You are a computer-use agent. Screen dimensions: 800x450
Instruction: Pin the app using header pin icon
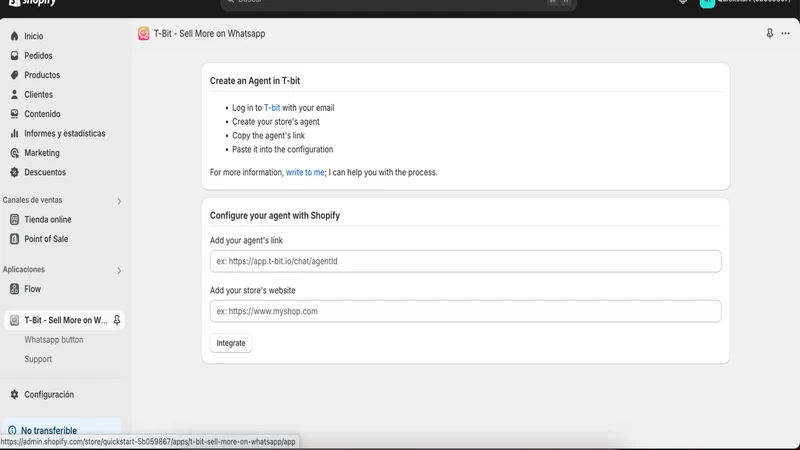coord(769,34)
